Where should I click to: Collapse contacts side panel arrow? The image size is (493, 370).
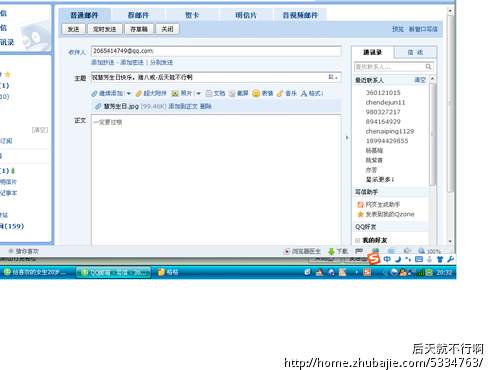click(347, 137)
